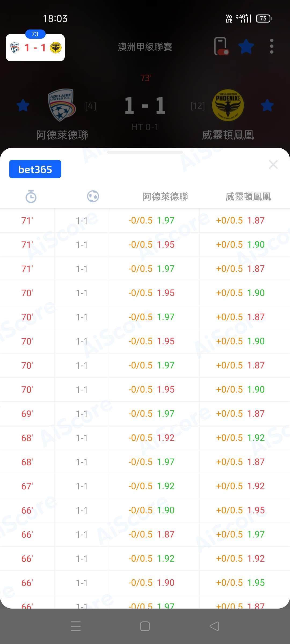
Task: Select the 69' odds row
Action: pos(145,414)
